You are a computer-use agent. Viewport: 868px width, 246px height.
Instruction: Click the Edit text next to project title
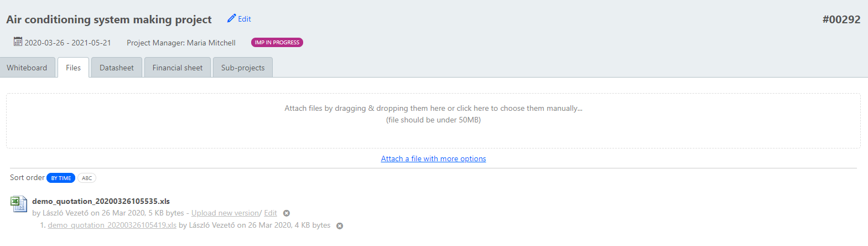click(245, 19)
